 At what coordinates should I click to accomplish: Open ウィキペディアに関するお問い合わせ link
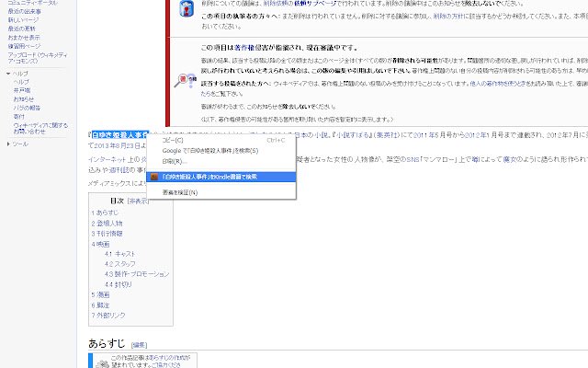point(40,128)
